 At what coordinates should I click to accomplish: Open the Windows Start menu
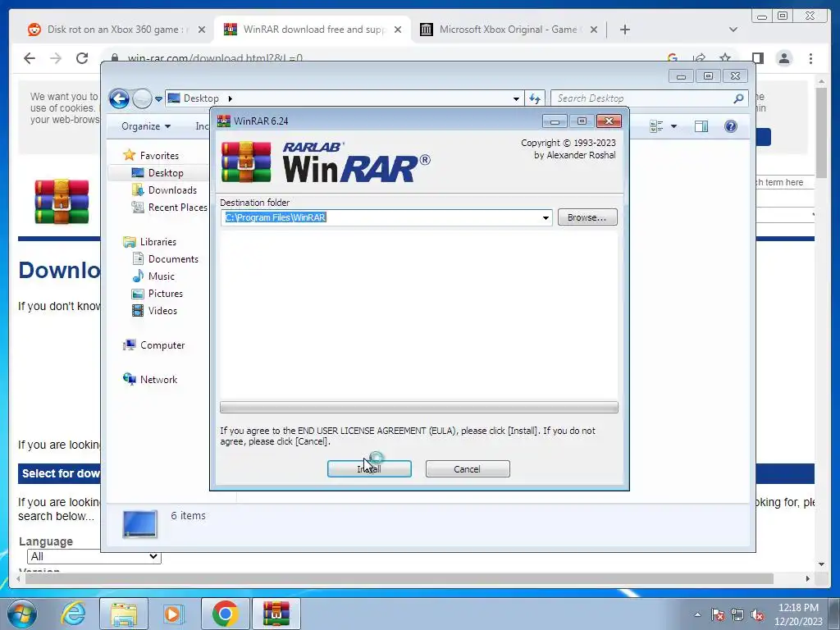[x=22, y=614]
